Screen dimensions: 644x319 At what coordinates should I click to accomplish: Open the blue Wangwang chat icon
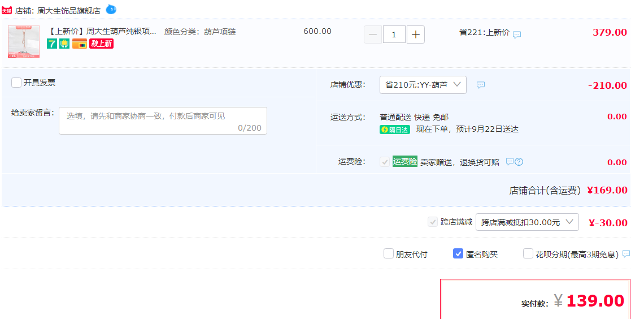(111, 9)
